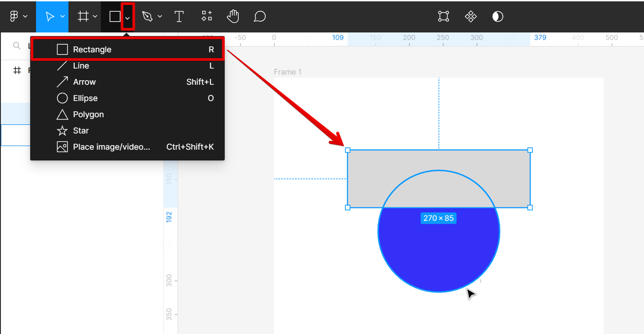The width and height of the screenshot is (644, 334).
Task: Choose Place image/video from the menu
Action: 111,147
